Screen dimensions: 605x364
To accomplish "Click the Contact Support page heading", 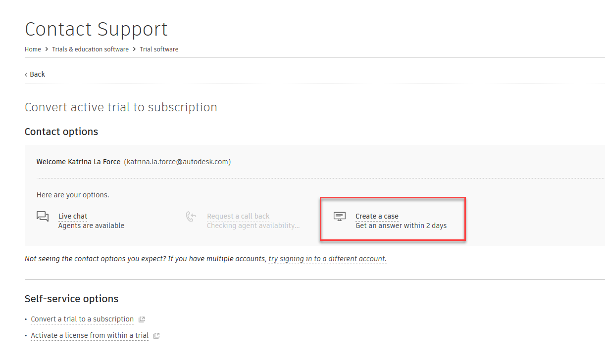I will click(96, 29).
